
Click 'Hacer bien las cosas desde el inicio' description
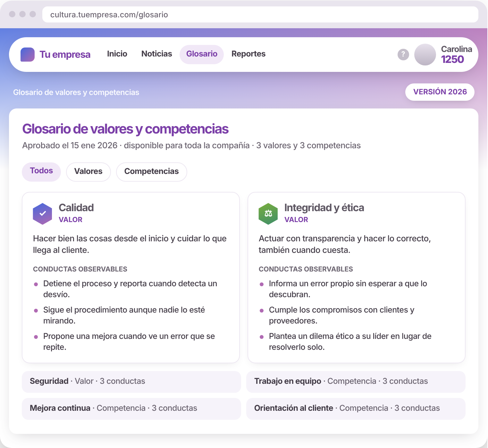pos(130,244)
